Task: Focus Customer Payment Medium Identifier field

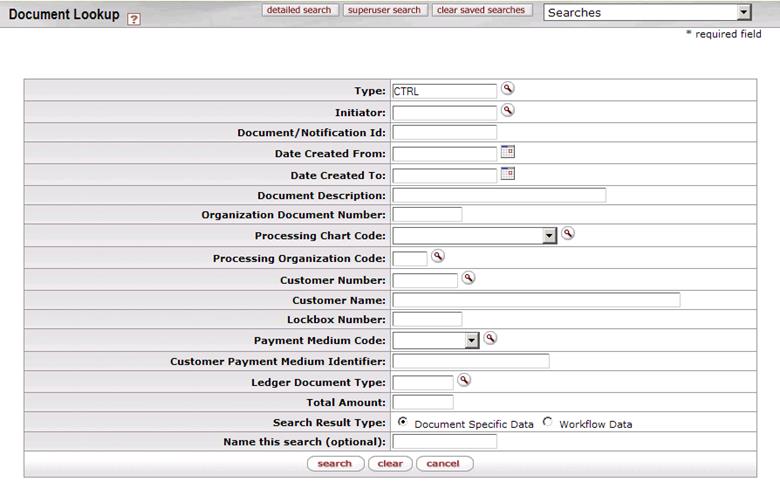Action: (x=471, y=361)
